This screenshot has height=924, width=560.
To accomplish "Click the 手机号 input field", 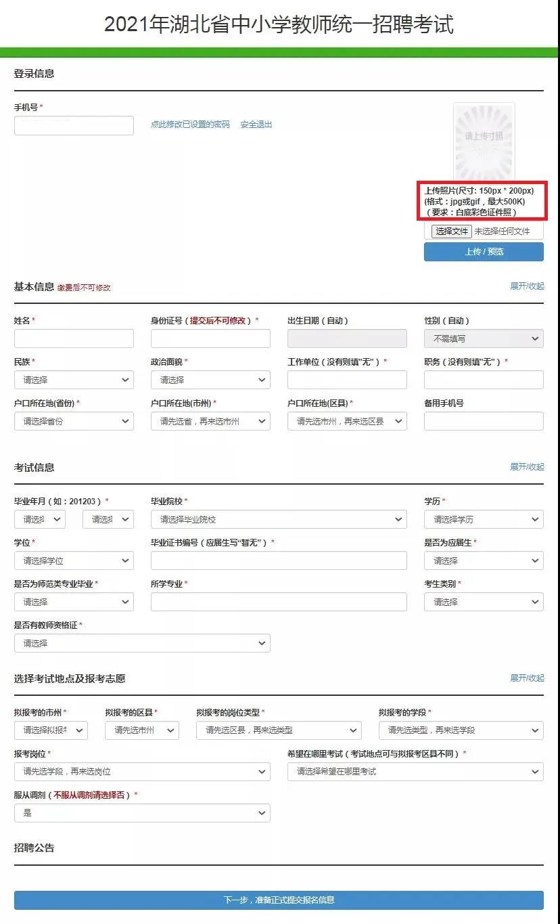I will point(74,125).
